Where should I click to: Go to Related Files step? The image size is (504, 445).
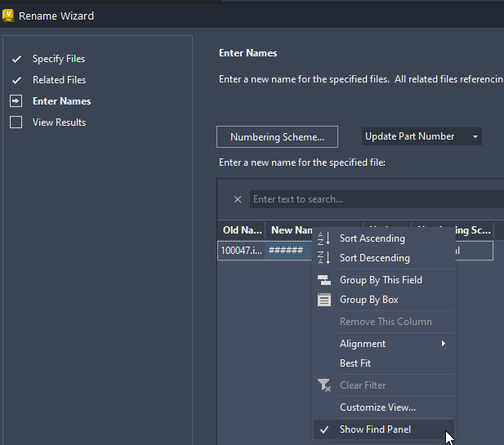[59, 80]
